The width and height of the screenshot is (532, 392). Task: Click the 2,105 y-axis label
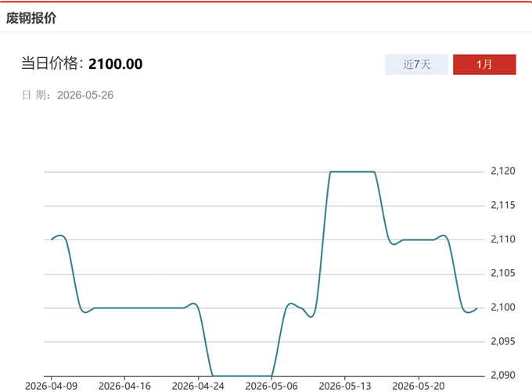click(503, 273)
